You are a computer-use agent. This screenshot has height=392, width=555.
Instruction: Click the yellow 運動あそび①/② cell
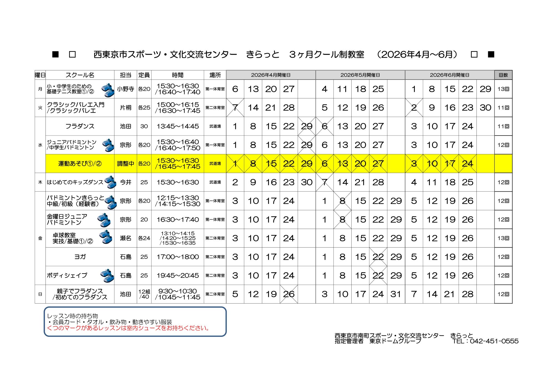pos(80,164)
